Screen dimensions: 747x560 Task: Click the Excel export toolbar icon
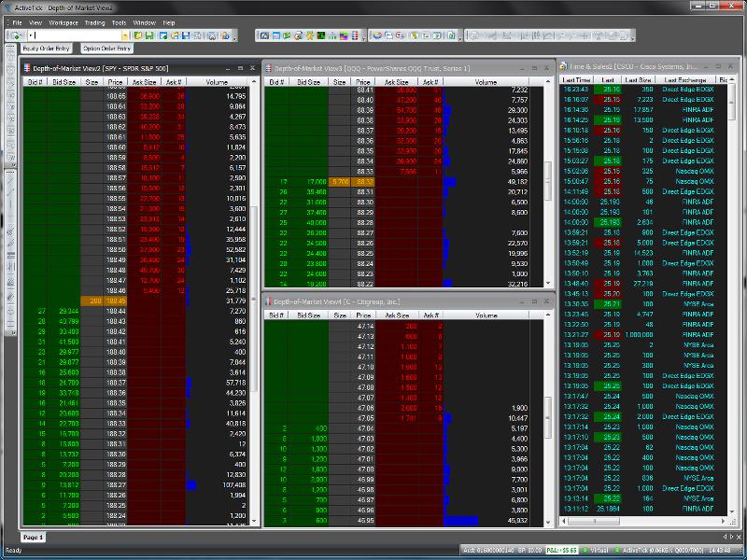(x=453, y=35)
